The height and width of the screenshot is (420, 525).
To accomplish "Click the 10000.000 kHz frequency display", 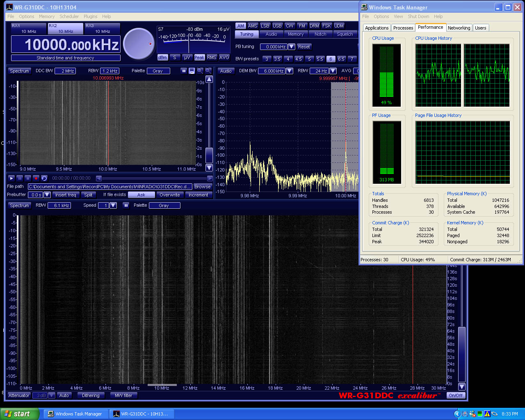I will click(66, 44).
